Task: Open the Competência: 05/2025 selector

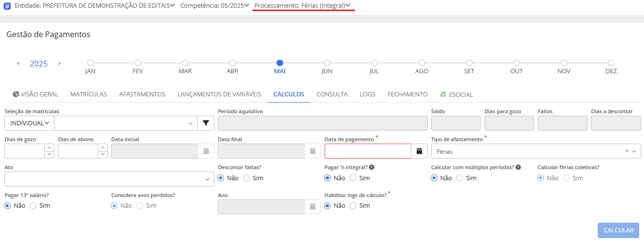Action: (x=215, y=6)
